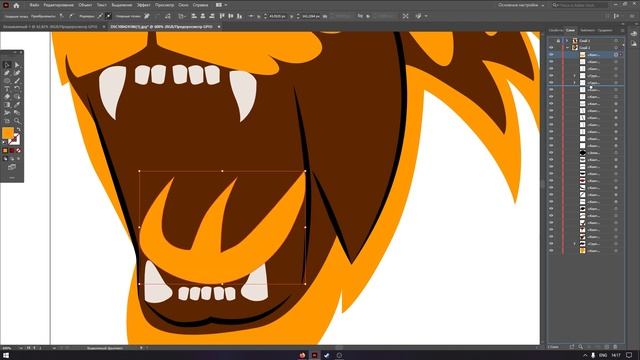The height and width of the screenshot is (360, 640).
Task: Switch to the Библиотеки panel tab
Action: 587,30
